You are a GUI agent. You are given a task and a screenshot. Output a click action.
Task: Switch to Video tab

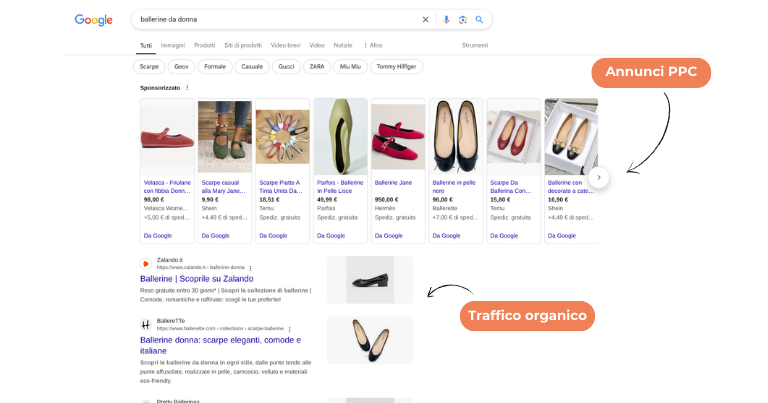tap(317, 45)
